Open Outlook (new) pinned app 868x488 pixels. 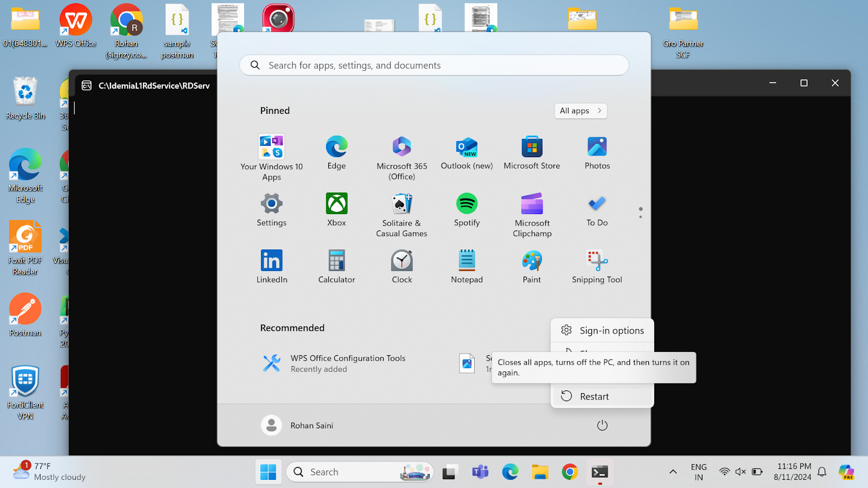coord(467,153)
